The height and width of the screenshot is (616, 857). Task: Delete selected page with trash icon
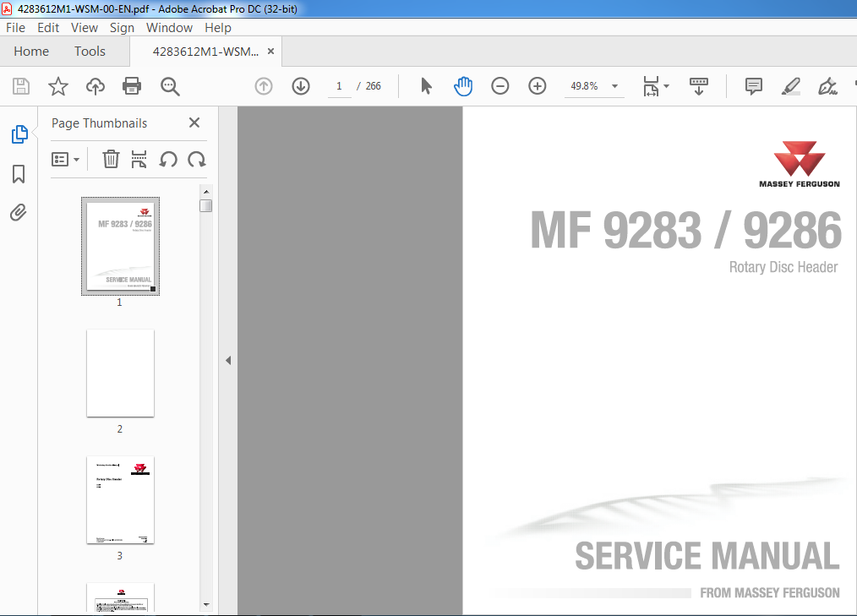click(111, 159)
